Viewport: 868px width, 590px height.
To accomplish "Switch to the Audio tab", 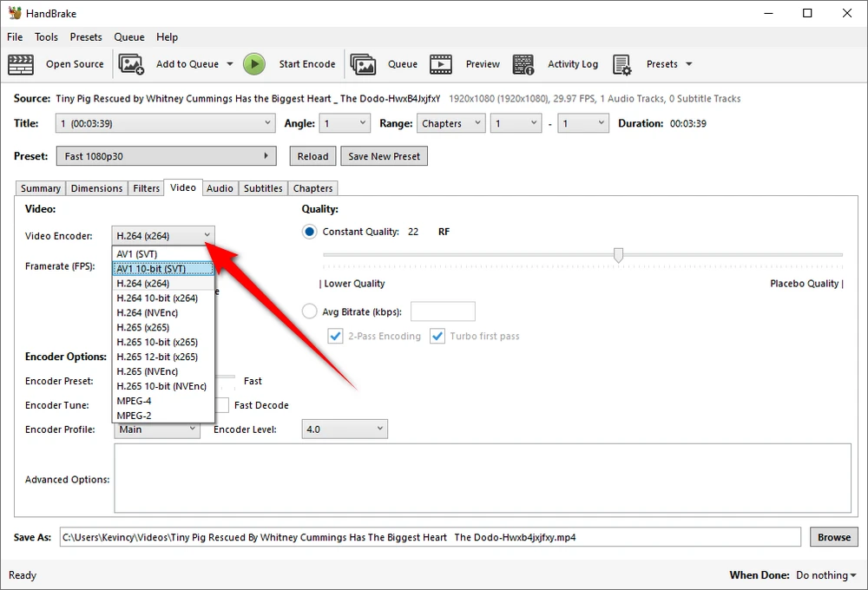I will pyautogui.click(x=220, y=188).
